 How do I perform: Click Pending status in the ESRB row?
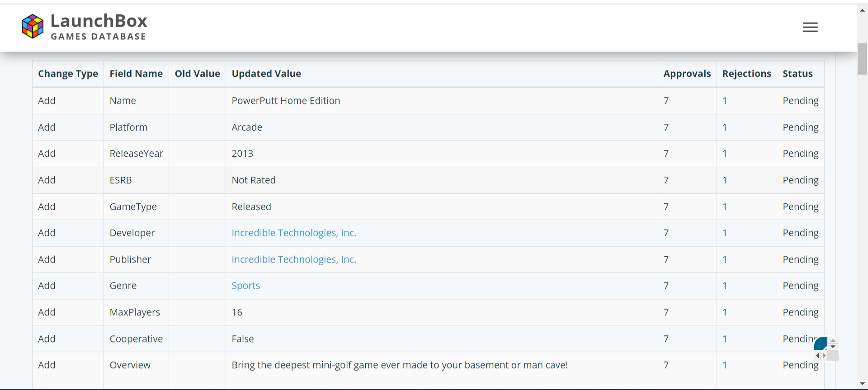coord(801,180)
